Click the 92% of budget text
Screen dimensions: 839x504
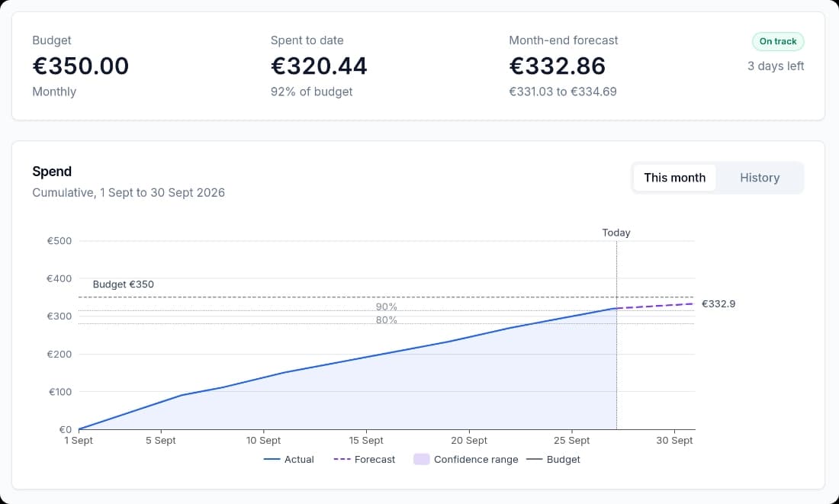tap(311, 91)
